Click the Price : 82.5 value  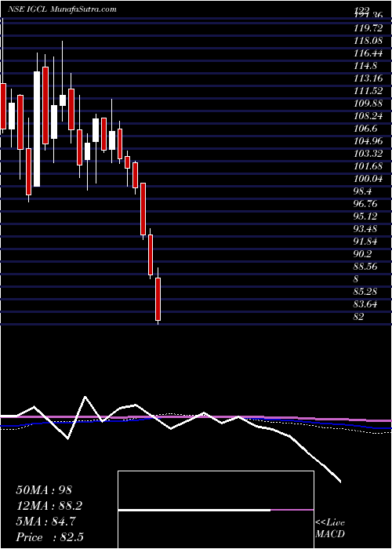[49, 537]
